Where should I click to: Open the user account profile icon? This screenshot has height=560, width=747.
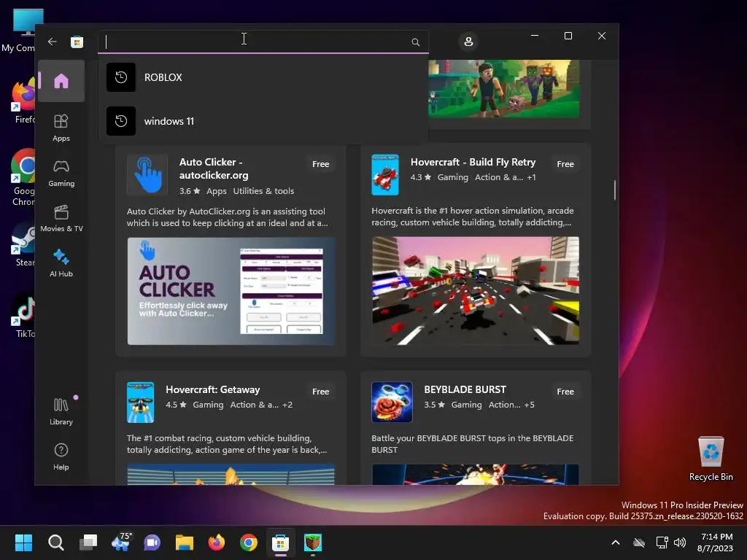click(468, 42)
